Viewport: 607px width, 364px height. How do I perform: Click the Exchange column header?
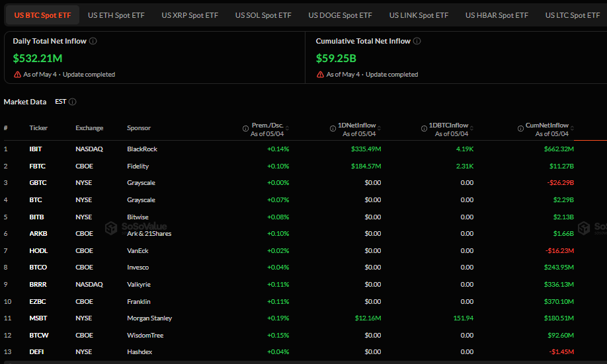pyautogui.click(x=89, y=127)
